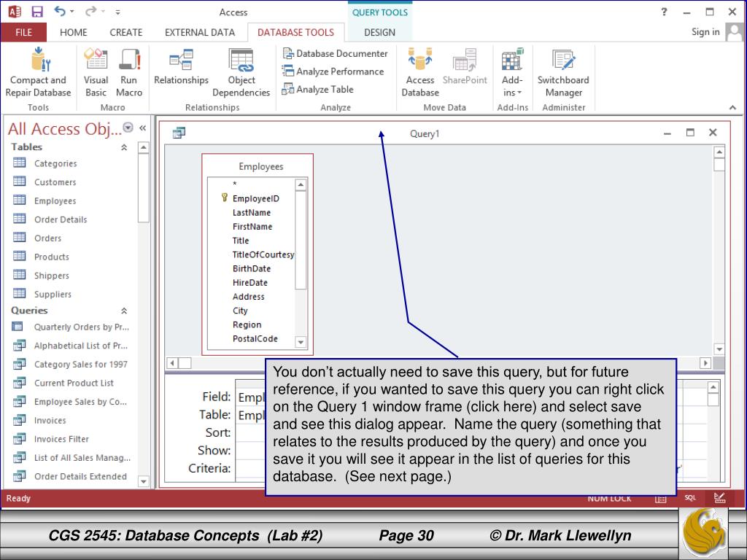
Task: Click the Query1 window icon
Action: (179, 133)
